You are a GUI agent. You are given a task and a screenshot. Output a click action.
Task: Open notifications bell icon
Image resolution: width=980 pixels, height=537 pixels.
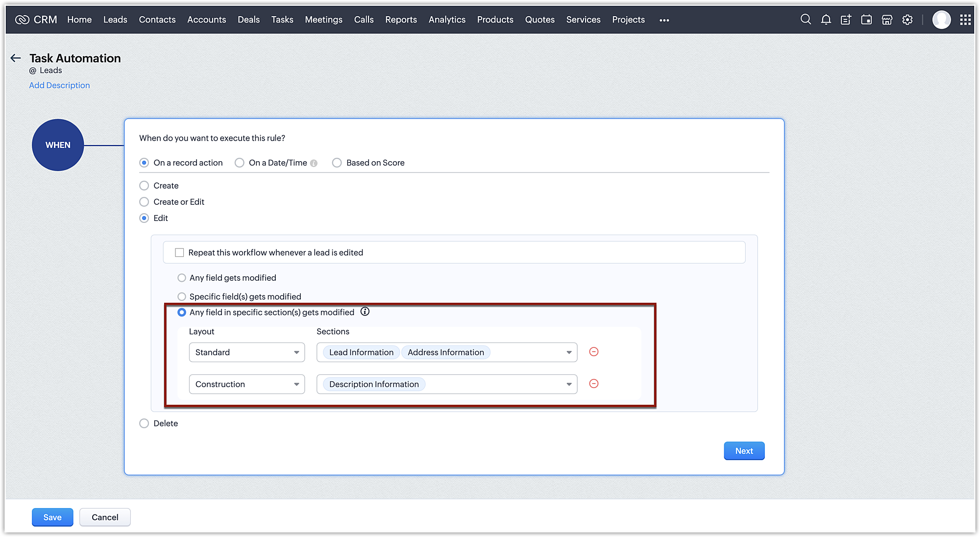(x=826, y=20)
